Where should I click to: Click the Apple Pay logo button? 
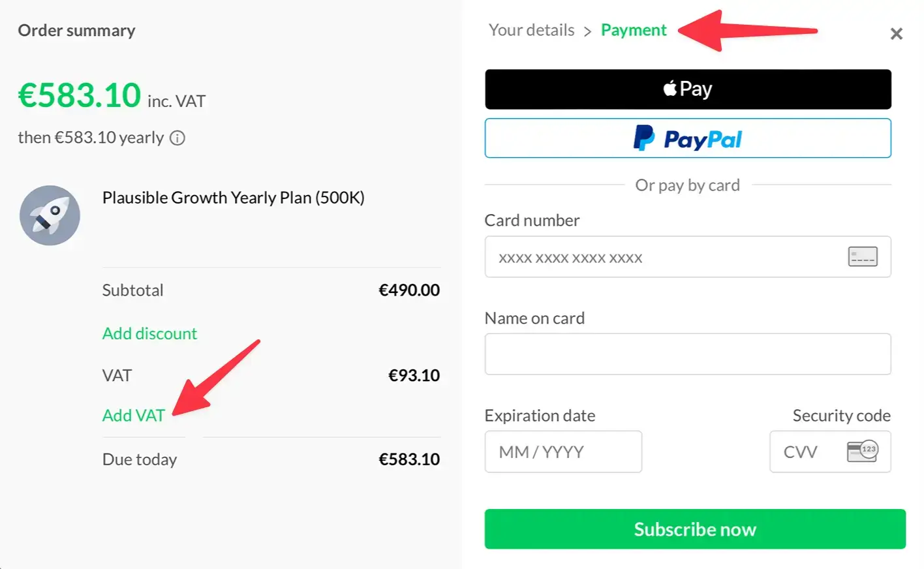click(x=687, y=89)
